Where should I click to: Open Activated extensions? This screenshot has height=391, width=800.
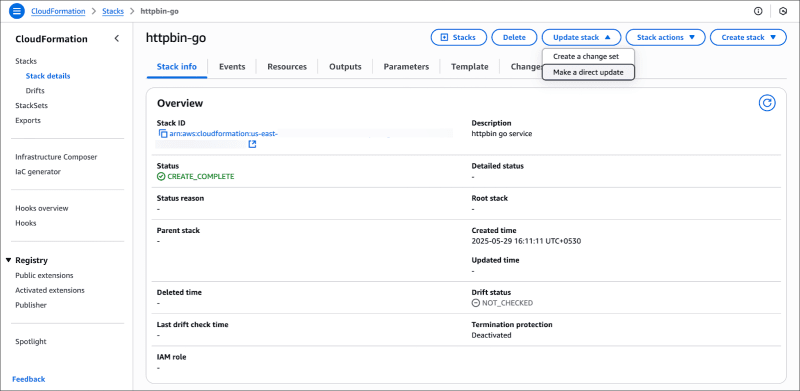[x=50, y=290]
